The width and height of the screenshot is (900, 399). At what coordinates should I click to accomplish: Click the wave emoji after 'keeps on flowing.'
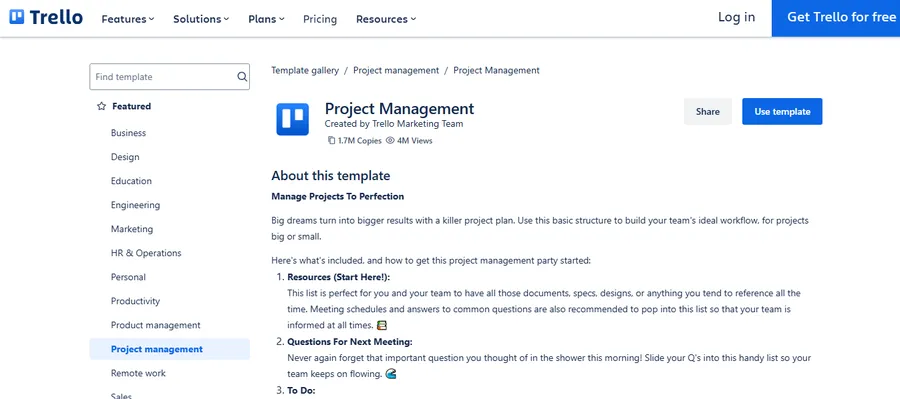tap(391, 374)
